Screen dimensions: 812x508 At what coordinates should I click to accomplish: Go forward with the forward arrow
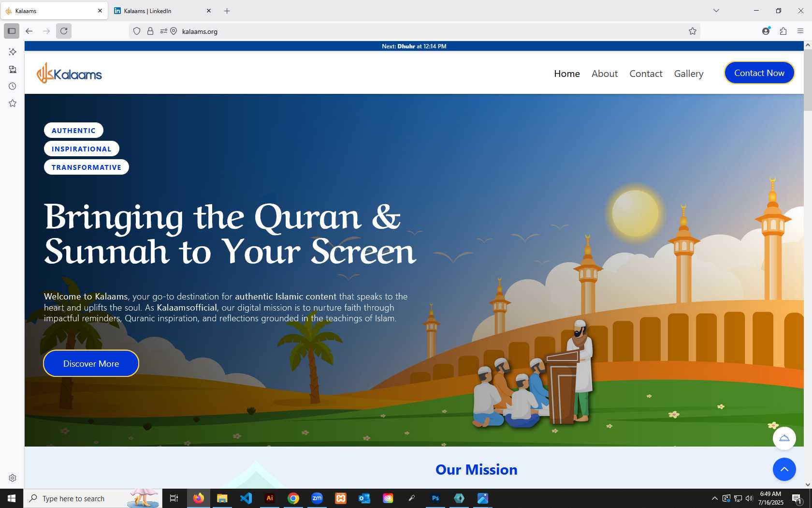click(x=46, y=31)
